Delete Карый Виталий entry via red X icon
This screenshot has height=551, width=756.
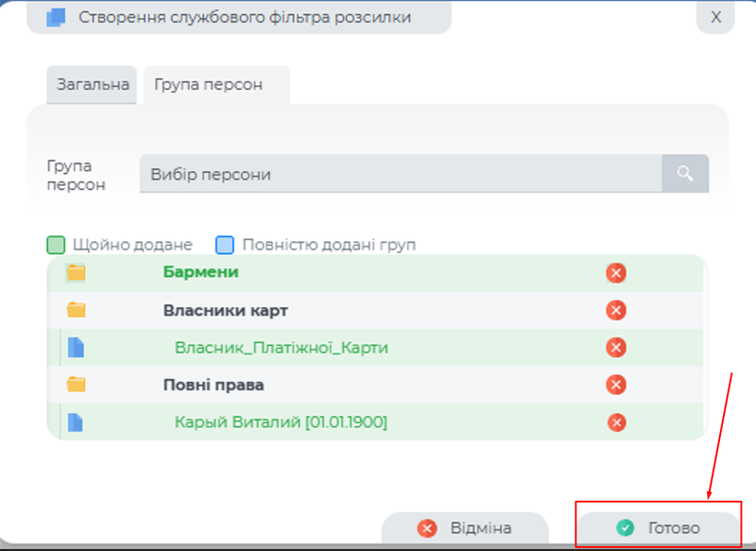tap(615, 422)
